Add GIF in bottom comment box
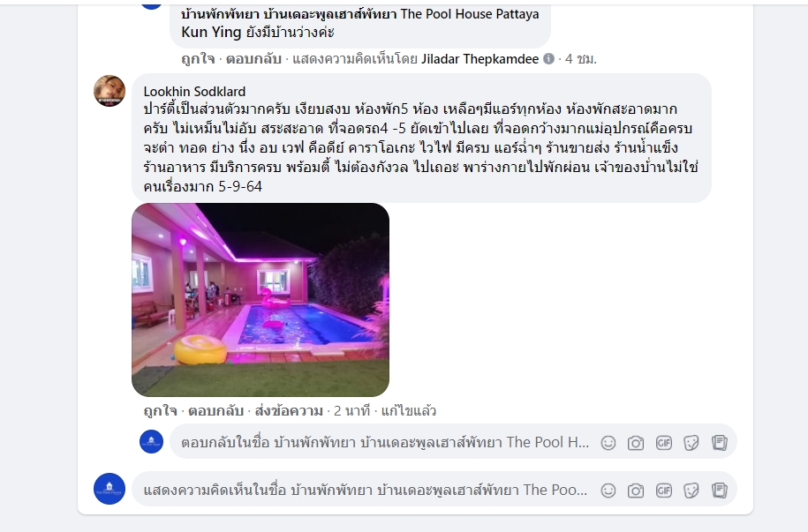This screenshot has width=808, height=532. pos(664,491)
